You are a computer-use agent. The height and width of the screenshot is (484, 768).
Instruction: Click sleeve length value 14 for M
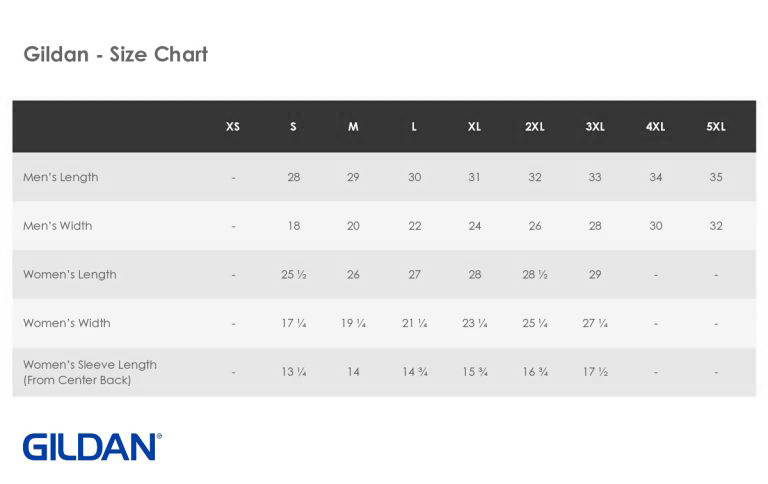click(353, 372)
